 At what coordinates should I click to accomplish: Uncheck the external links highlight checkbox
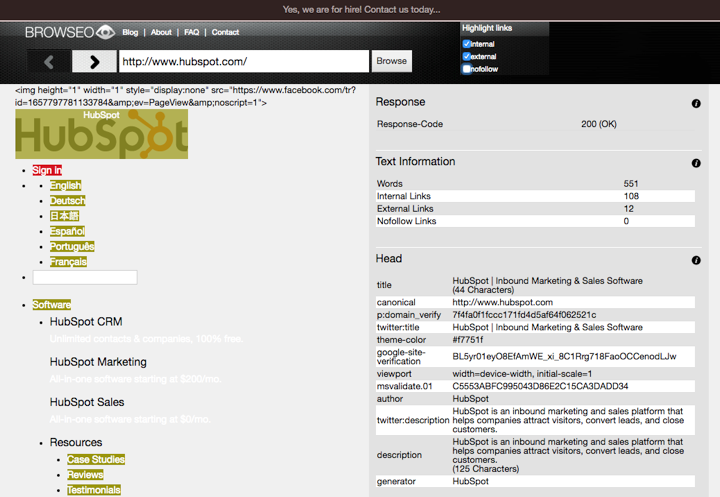point(467,57)
